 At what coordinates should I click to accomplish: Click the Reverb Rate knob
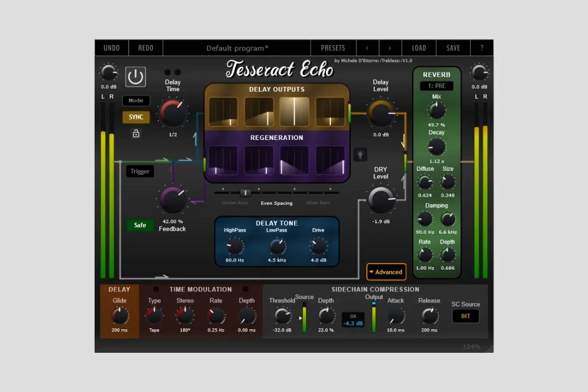pos(425,255)
